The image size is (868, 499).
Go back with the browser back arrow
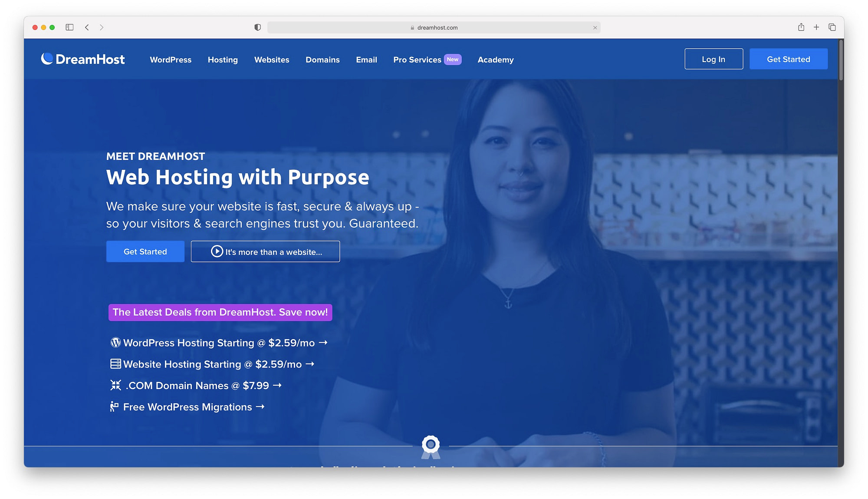coord(87,27)
